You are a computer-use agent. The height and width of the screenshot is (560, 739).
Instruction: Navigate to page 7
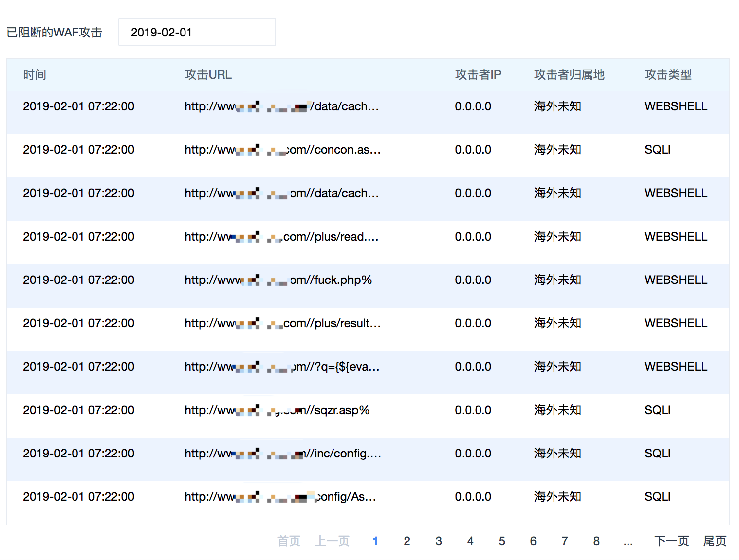click(564, 541)
